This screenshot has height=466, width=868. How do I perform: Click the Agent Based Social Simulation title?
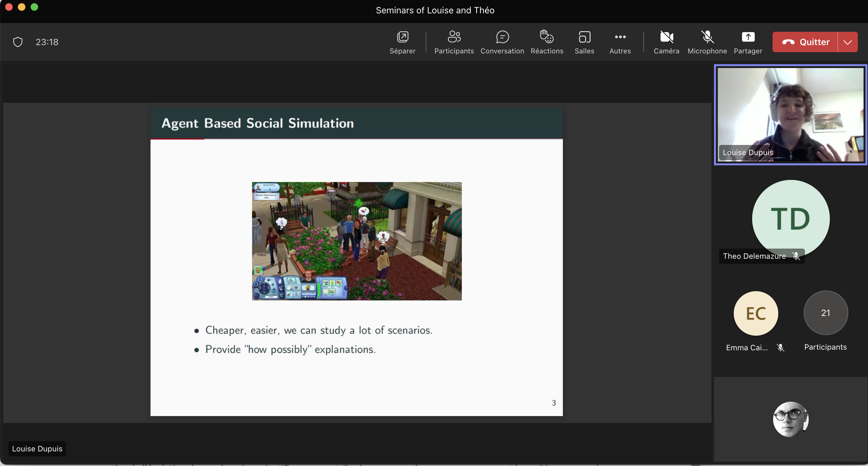[258, 123]
